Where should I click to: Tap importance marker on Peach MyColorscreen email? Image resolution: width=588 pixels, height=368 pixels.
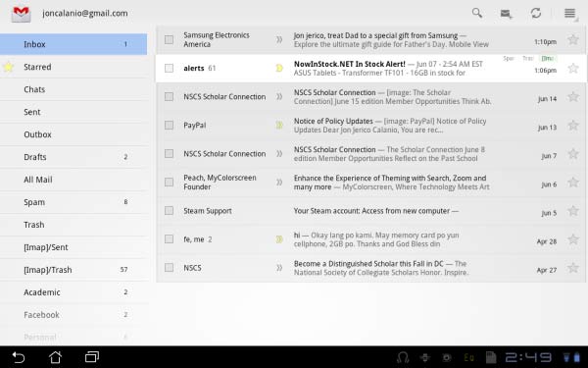coord(279,183)
